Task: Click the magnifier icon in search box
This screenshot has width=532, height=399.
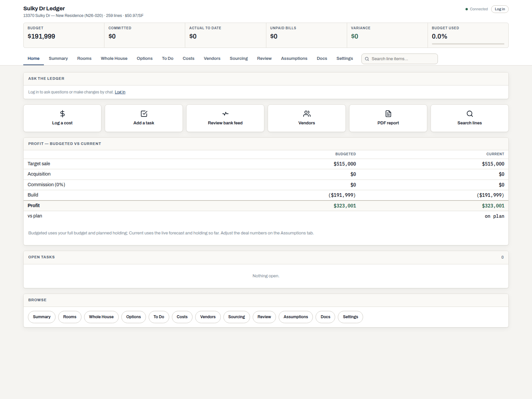Action: (x=367, y=59)
